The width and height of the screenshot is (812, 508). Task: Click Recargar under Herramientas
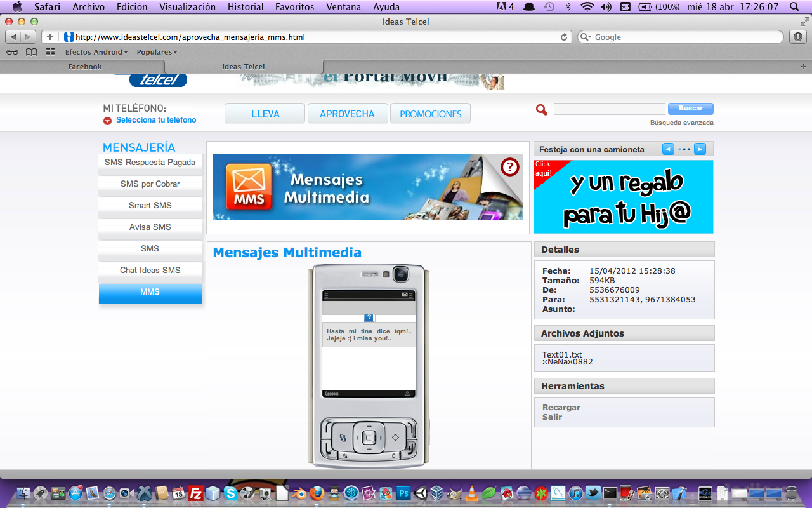(x=561, y=408)
